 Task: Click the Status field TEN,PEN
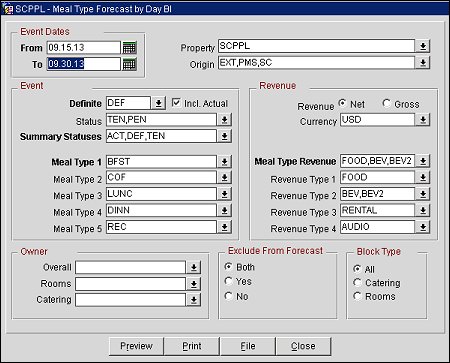161,120
